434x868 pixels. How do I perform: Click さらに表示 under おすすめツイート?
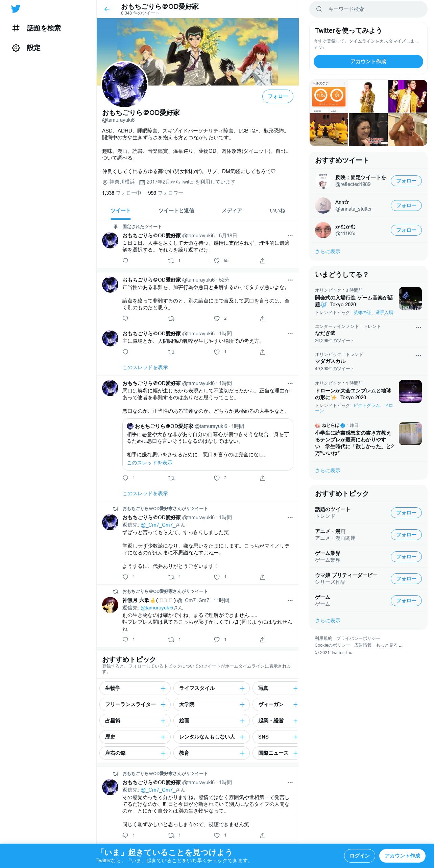328,251
